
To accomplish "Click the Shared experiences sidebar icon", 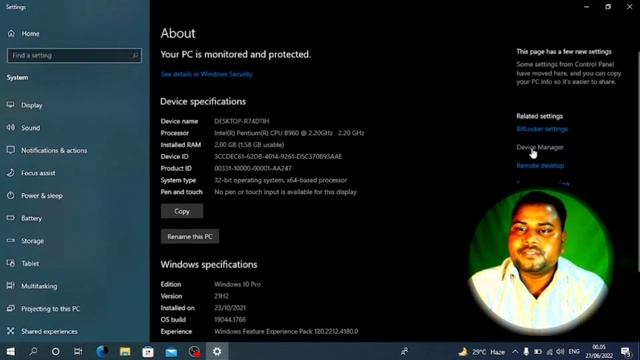I will pyautogui.click(x=11, y=331).
